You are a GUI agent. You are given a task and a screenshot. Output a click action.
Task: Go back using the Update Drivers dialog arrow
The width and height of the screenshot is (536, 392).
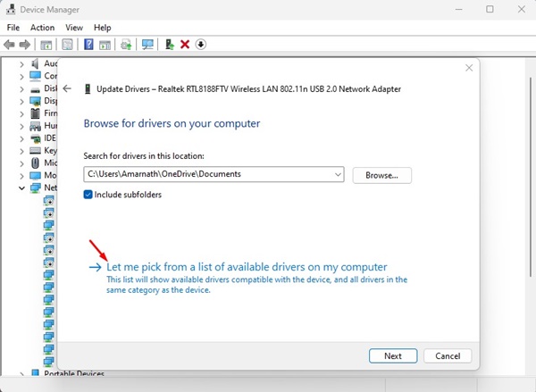67,89
